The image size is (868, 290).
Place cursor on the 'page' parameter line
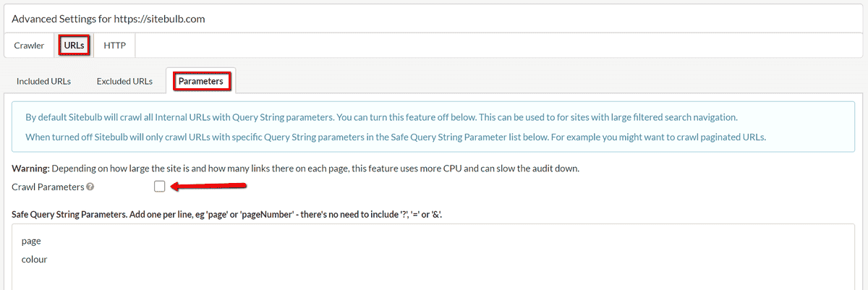(x=31, y=242)
